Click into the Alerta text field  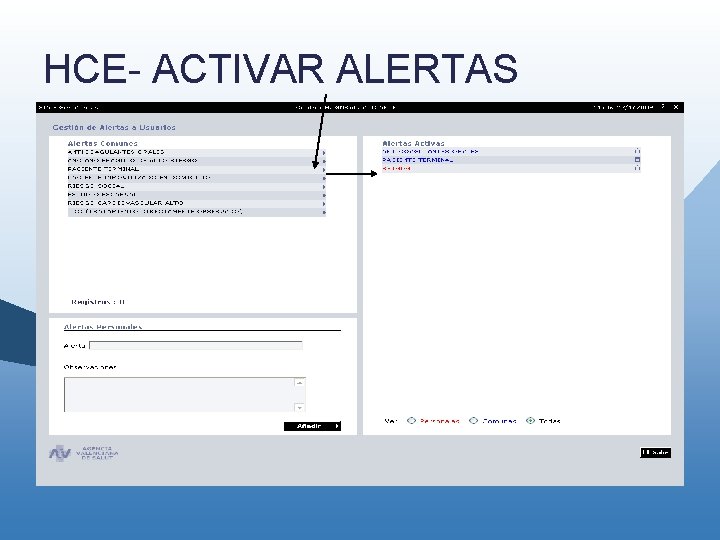pyautogui.click(x=196, y=345)
